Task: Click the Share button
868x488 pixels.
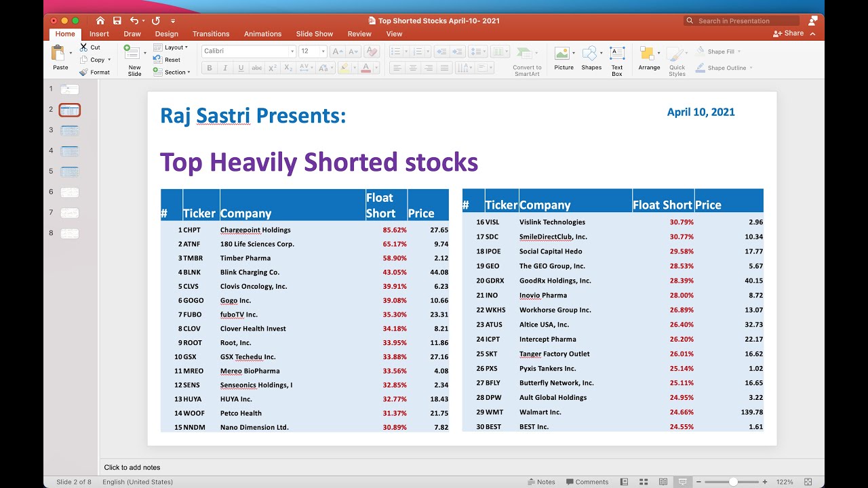Action: pyautogui.click(x=788, y=33)
